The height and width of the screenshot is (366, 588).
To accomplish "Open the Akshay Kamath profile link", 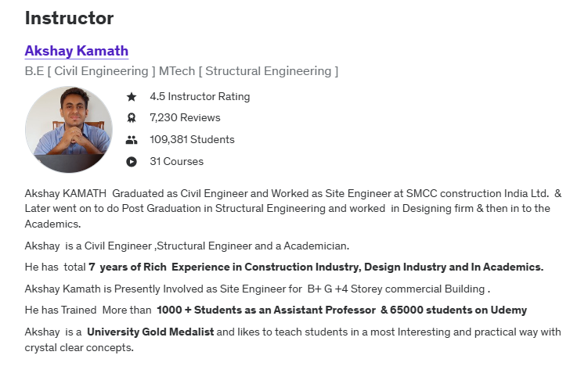I will (77, 51).
